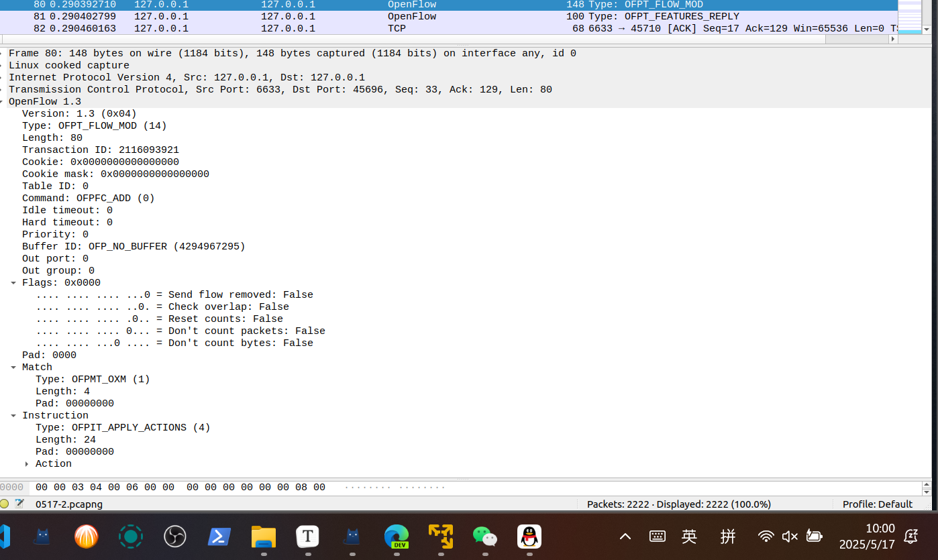Image resolution: width=938 pixels, height=560 pixels.
Task: Open File Explorer folder icon in taskbar
Action: tap(264, 537)
